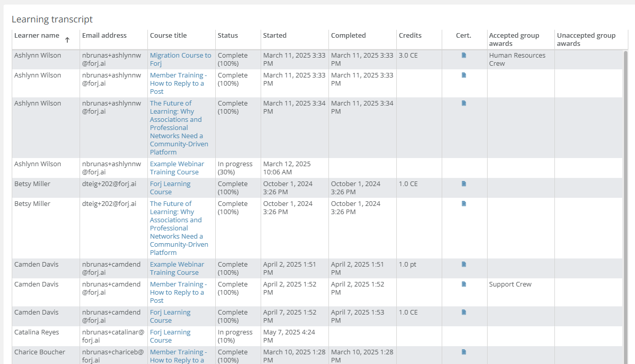Open certificate icon for Ashlynn's Member Training row
This screenshot has height=364, width=635.
[464, 75]
